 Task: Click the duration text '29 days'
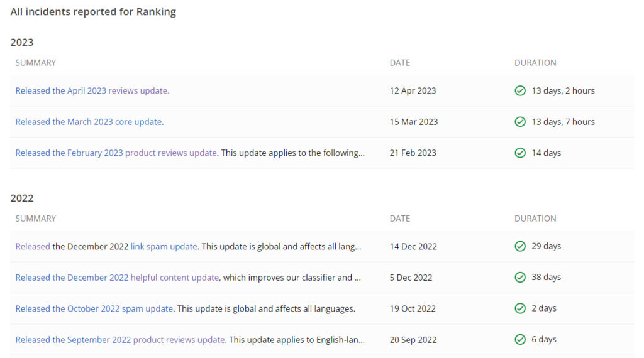coord(547,246)
